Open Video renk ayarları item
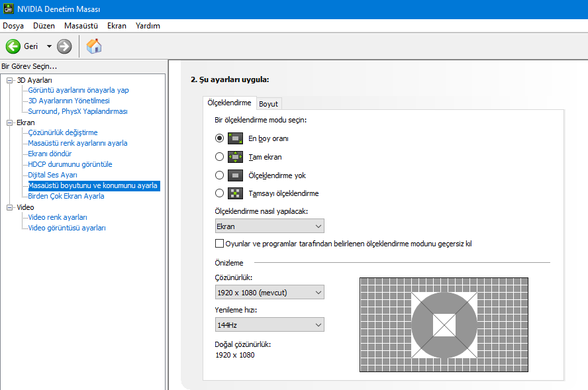588x390 pixels. click(58, 217)
